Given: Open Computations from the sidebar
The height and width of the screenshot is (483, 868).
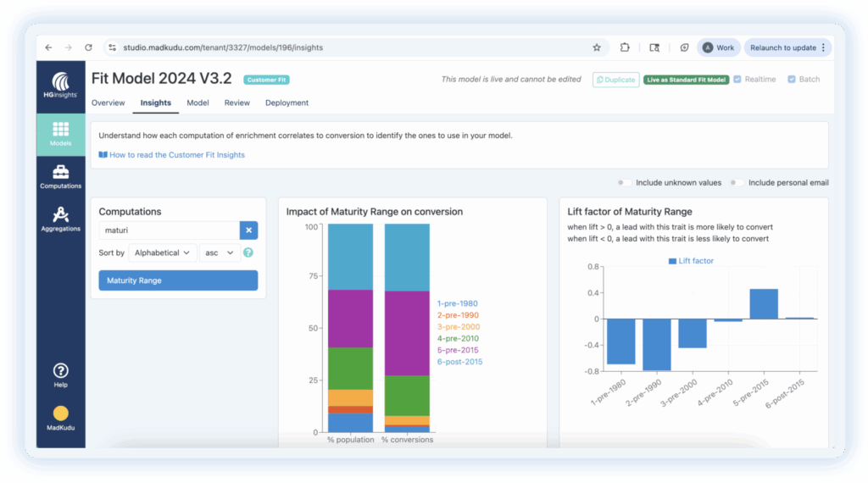Looking at the screenshot, I should (x=61, y=176).
